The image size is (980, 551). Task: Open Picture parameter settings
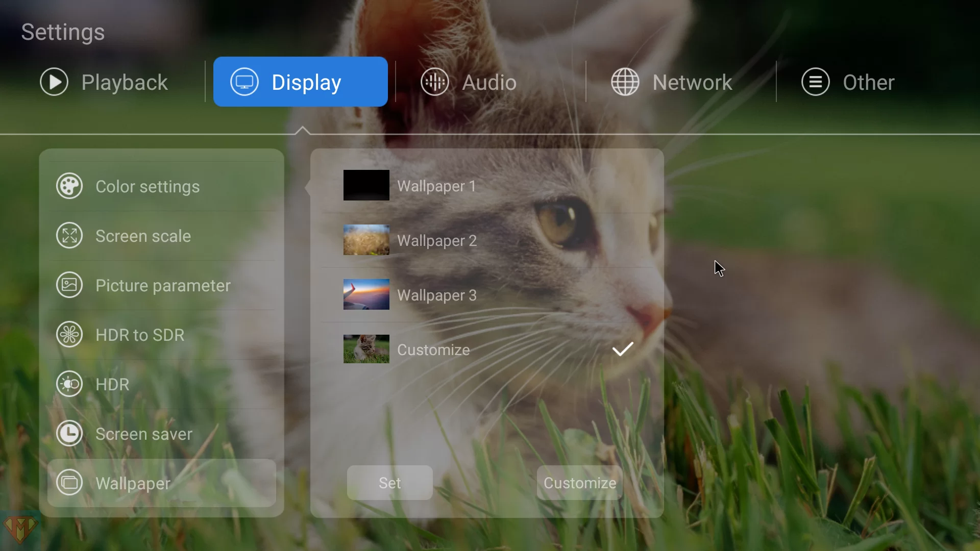[162, 285]
